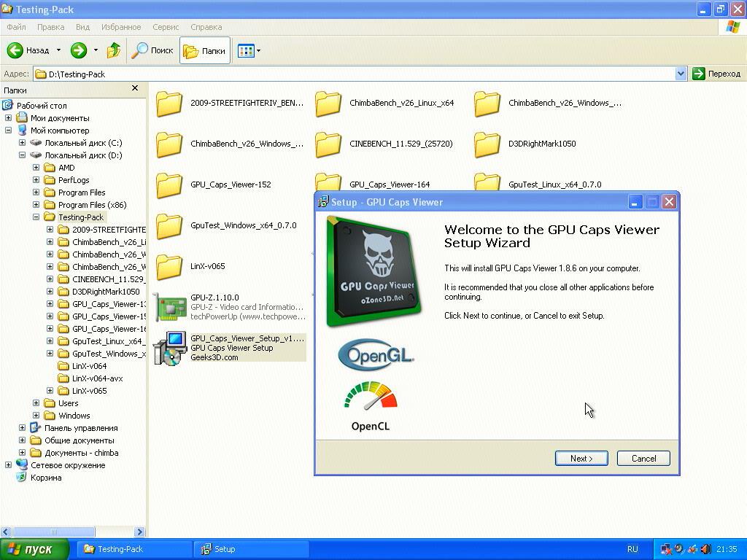This screenshot has height=560, width=747.
Task: Select Рабочий стол in folder tree
Action: point(42,106)
